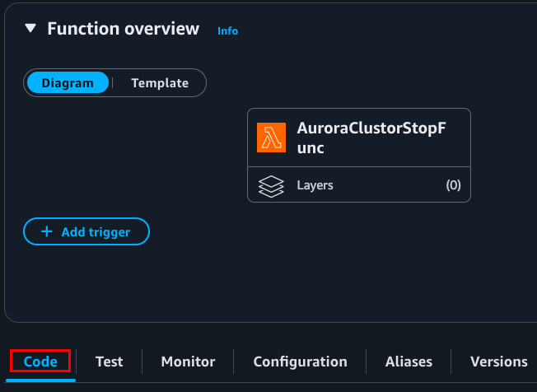
Task: Go to the Test tab
Action: tap(109, 362)
